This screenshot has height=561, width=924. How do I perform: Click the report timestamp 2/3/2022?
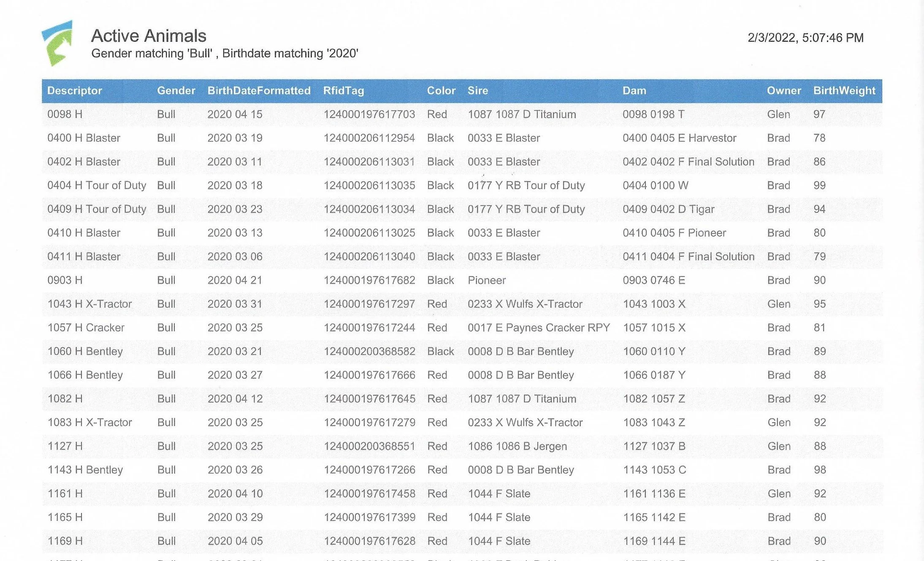(x=805, y=38)
